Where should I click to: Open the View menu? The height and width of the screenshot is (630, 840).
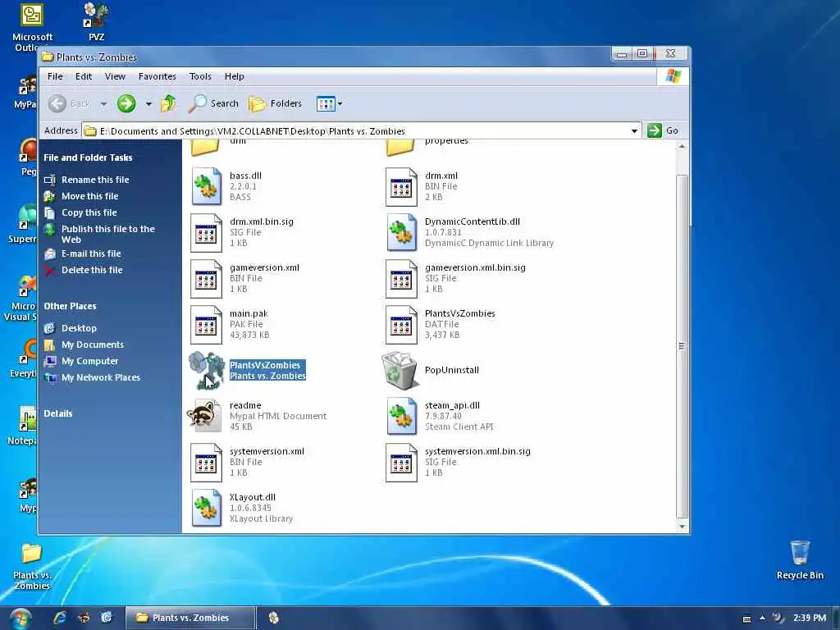pyautogui.click(x=115, y=76)
